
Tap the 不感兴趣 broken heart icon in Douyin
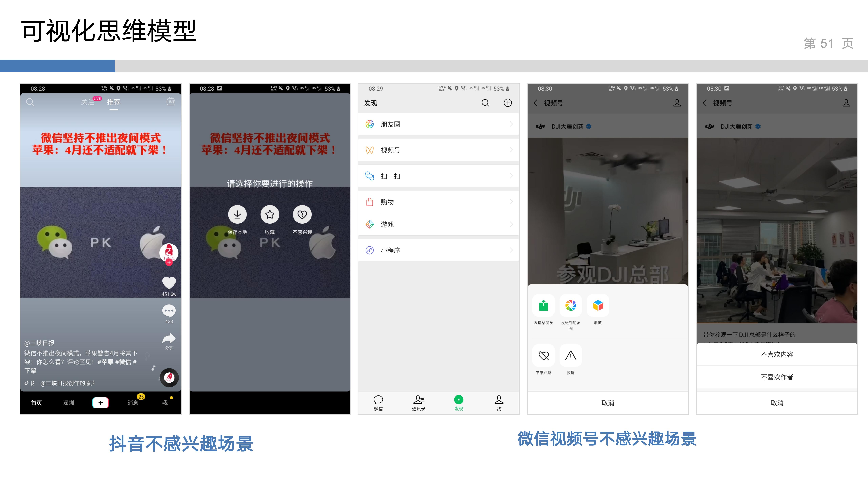tap(302, 215)
